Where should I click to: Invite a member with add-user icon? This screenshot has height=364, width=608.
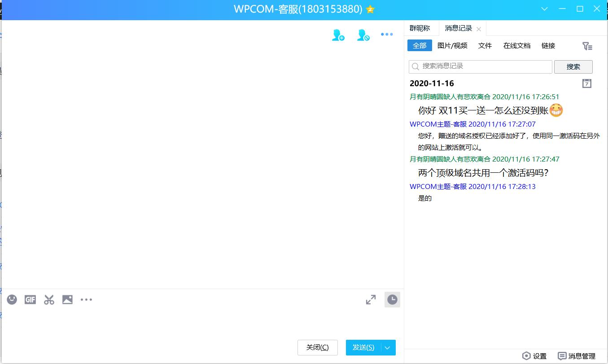(338, 35)
